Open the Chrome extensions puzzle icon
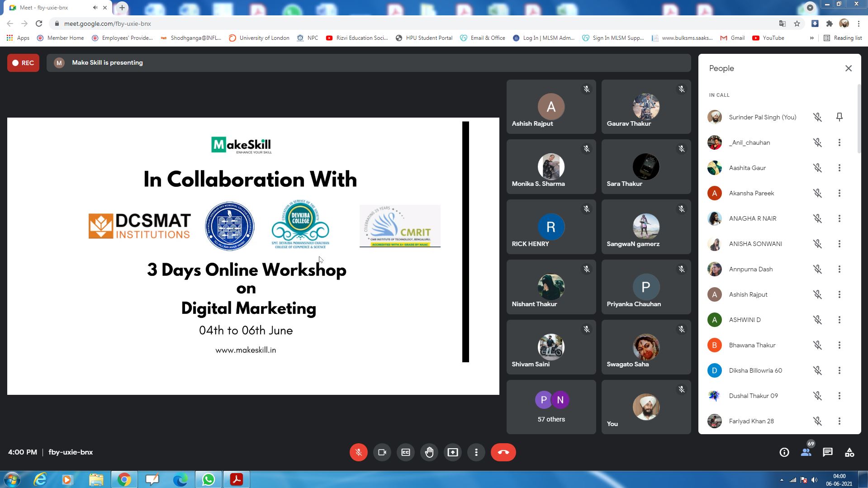This screenshot has width=868, height=488. (829, 24)
